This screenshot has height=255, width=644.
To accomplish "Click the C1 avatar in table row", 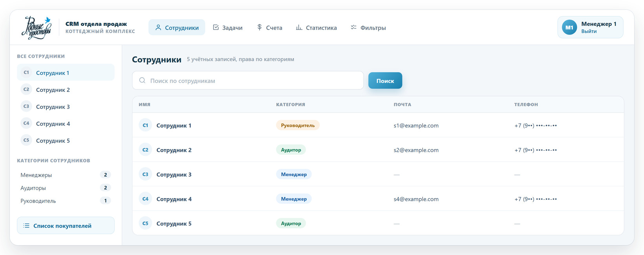I will click(x=145, y=125).
